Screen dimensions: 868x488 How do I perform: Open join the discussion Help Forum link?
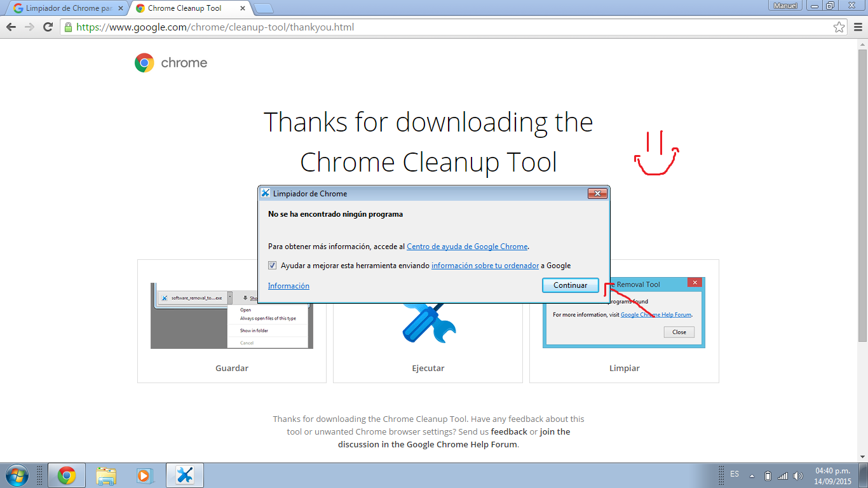(x=454, y=438)
